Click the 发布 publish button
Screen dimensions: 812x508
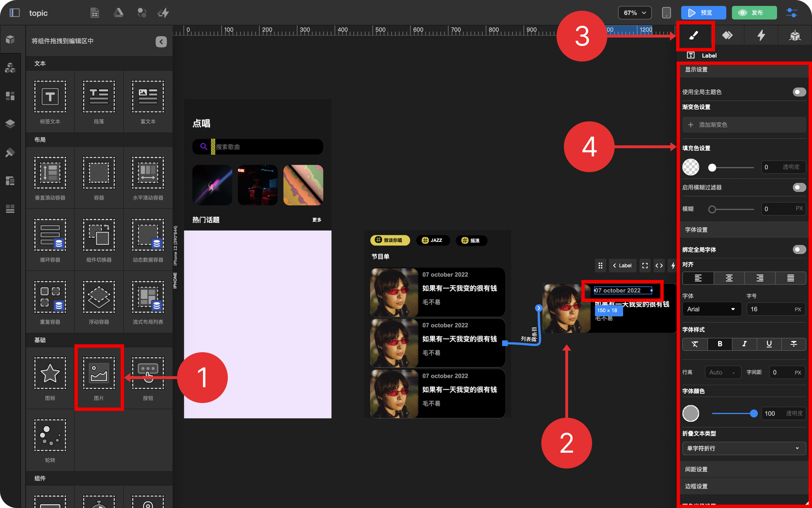pos(754,13)
